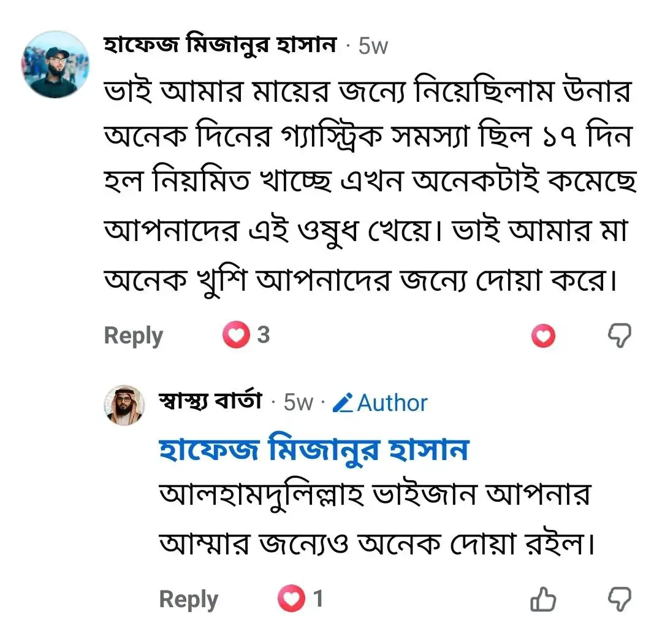Open স্বাস্থ্য বার্তা profile avatar
Image resolution: width=662 pixels, height=644 pixels.
pos(125,405)
